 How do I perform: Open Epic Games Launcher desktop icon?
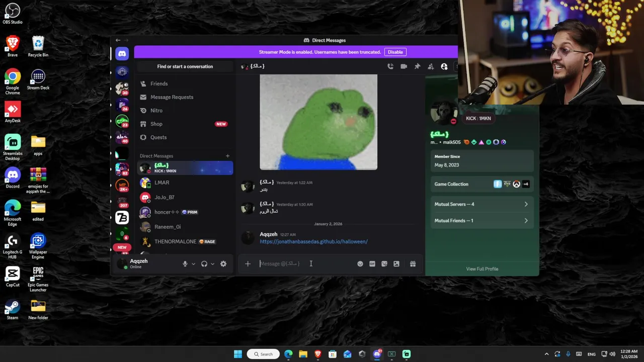38,279
